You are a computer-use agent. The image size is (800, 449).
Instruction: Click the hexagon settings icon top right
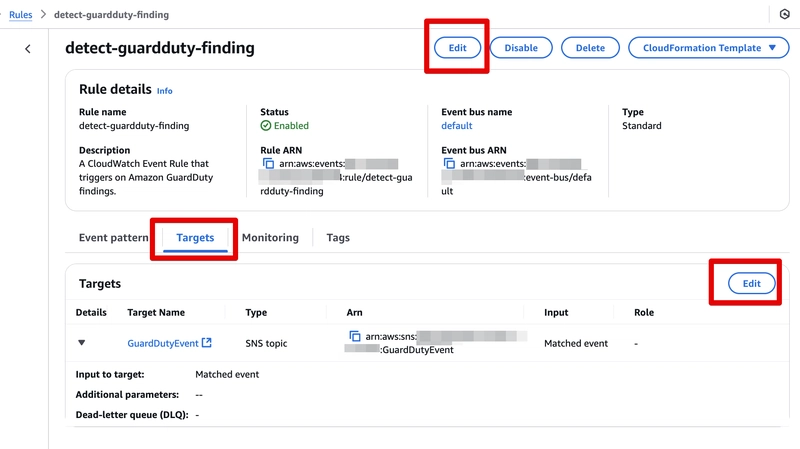785,14
